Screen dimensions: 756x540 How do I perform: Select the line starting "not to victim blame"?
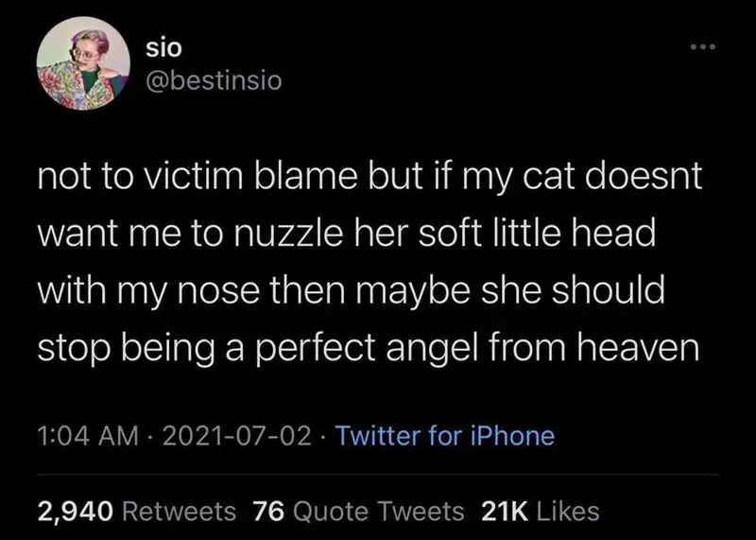click(369, 177)
